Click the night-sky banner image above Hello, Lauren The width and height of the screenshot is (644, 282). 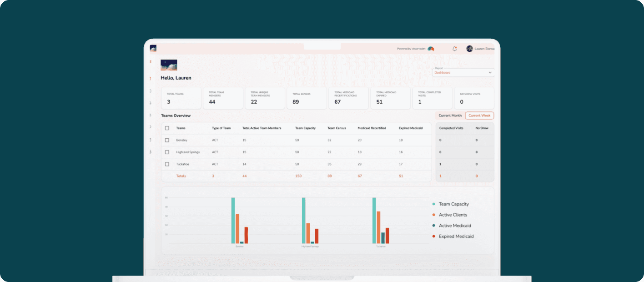coord(169,65)
